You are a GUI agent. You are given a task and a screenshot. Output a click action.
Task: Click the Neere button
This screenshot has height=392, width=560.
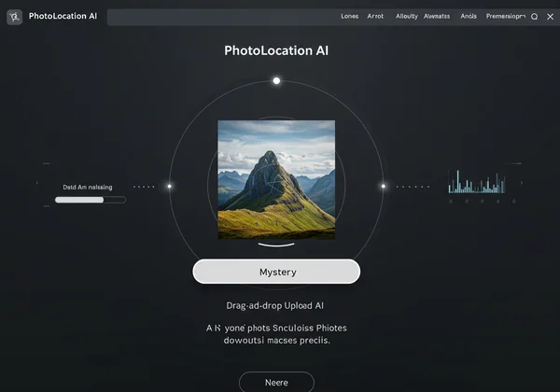[276, 383]
